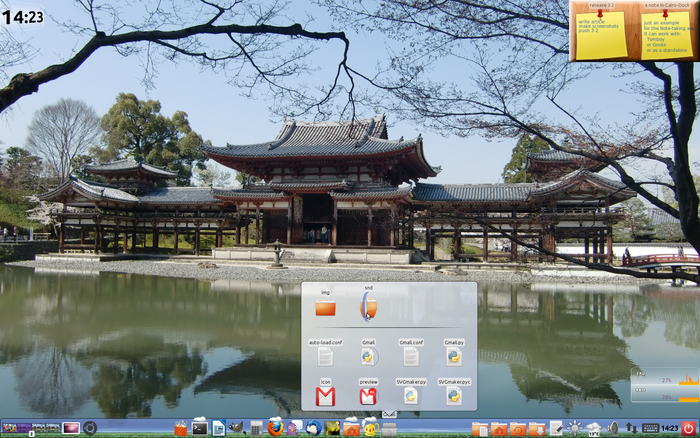Open the Gmail.conf file
This screenshot has width=700, height=438.
tap(411, 355)
